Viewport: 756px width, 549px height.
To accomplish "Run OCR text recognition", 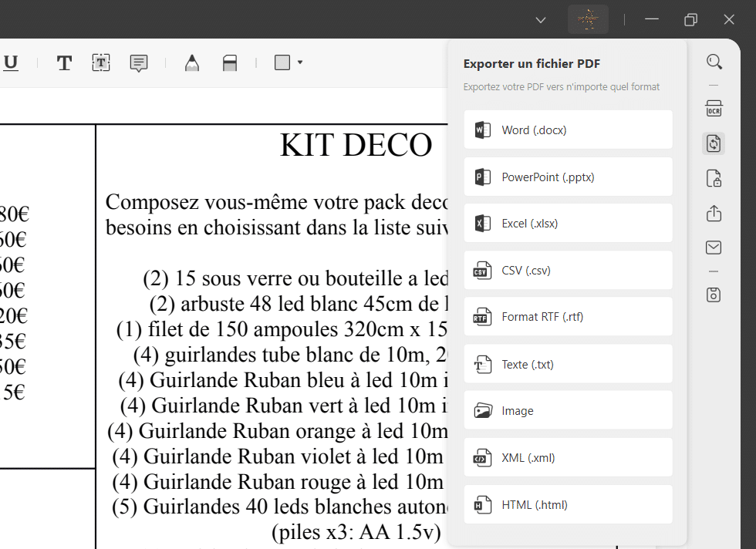I will pos(714,109).
